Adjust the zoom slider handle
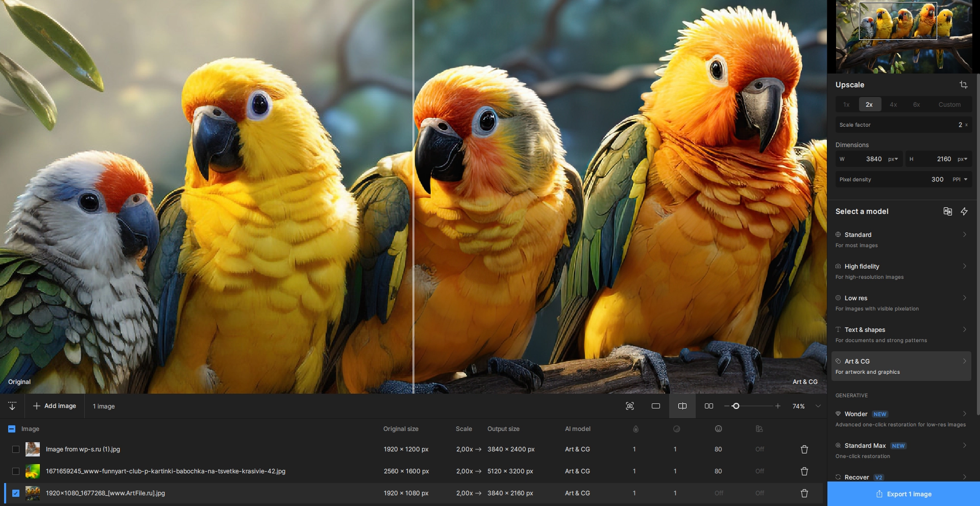Screen dimensions: 980x506 [x=736, y=406]
